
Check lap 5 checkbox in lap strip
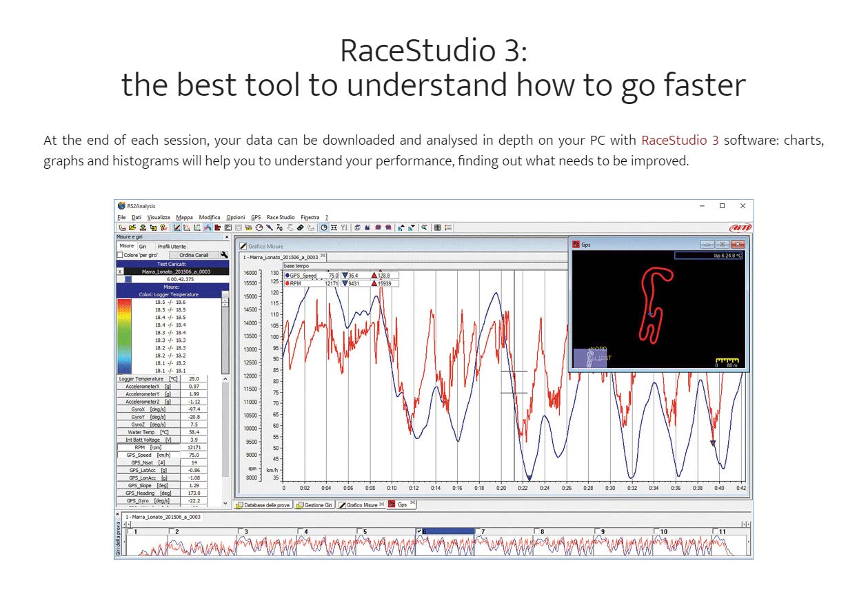pyautogui.click(x=359, y=531)
